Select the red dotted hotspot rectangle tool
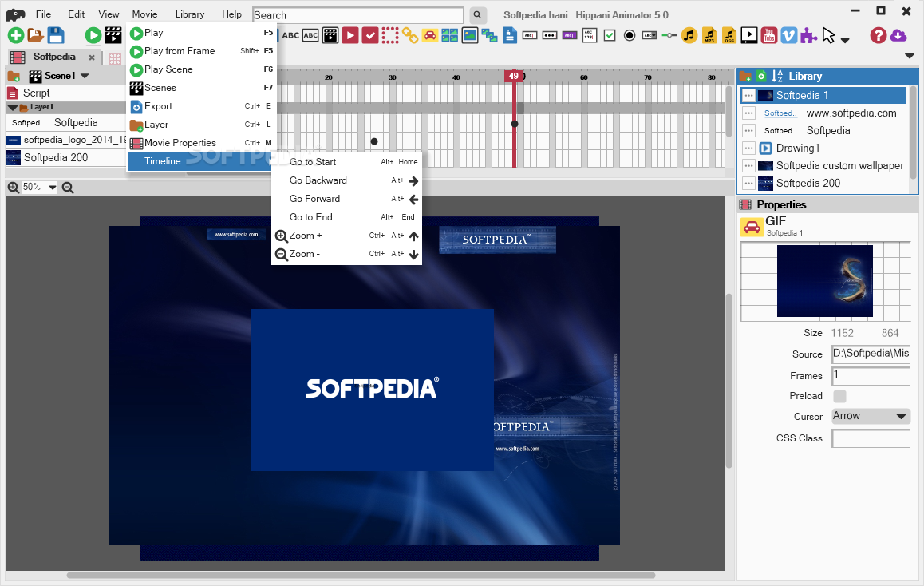This screenshot has height=586, width=924. (x=390, y=35)
